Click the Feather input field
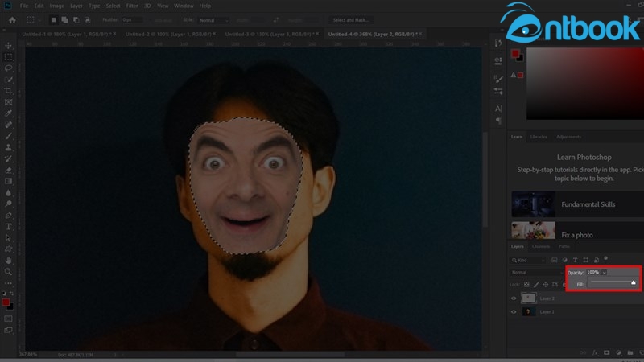This screenshot has width=644, height=362. [132, 19]
